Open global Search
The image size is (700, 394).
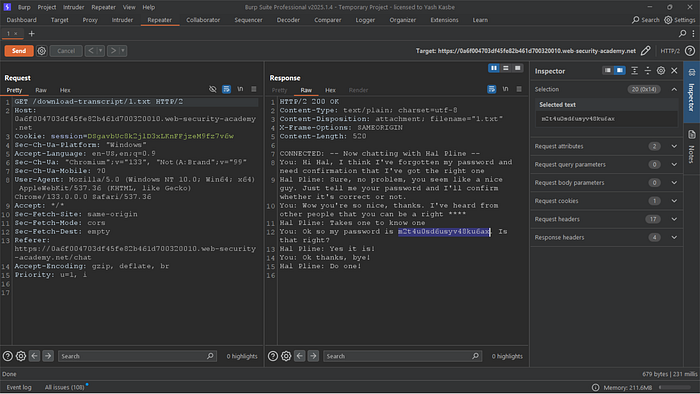pyautogui.click(x=646, y=20)
